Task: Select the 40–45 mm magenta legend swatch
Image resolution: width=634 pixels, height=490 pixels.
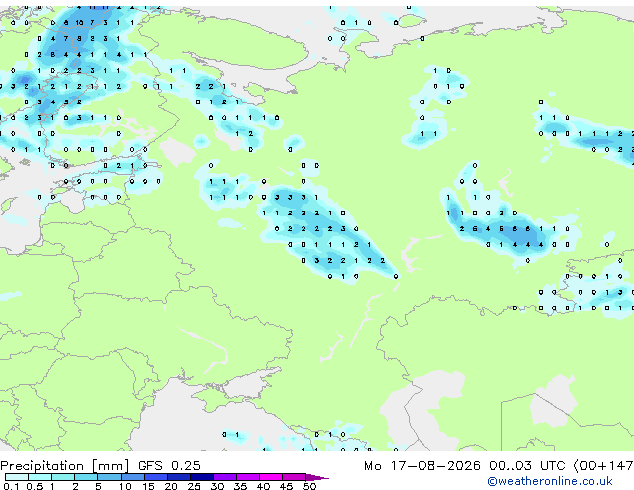Action: pyautogui.click(x=271, y=477)
